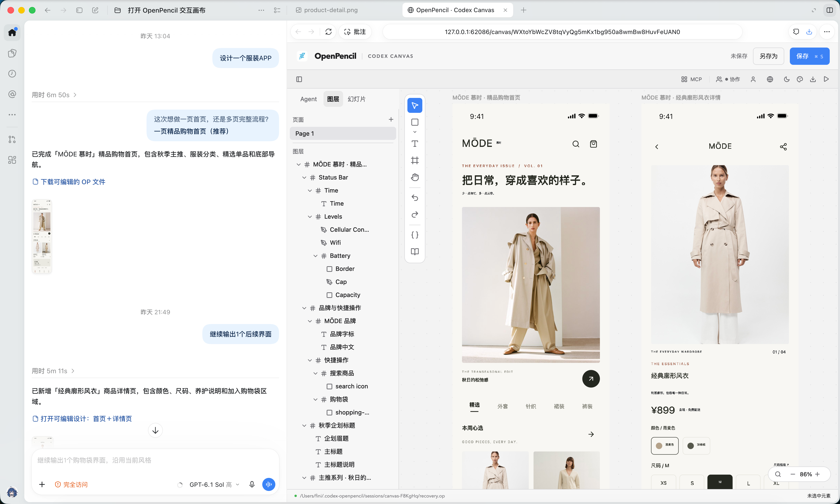This screenshot has height=504, width=840.
Task: Click the play presentation icon
Action: tap(826, 79)
